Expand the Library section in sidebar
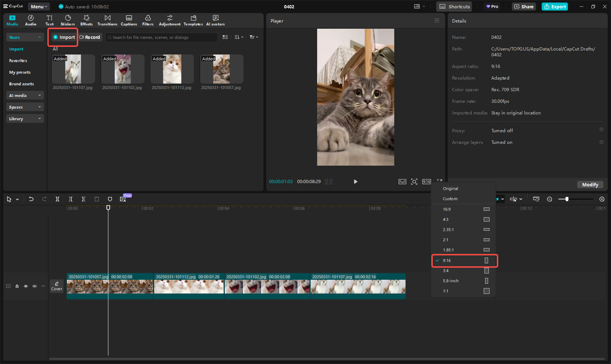 pyautogui.click(x=25, y=118)
